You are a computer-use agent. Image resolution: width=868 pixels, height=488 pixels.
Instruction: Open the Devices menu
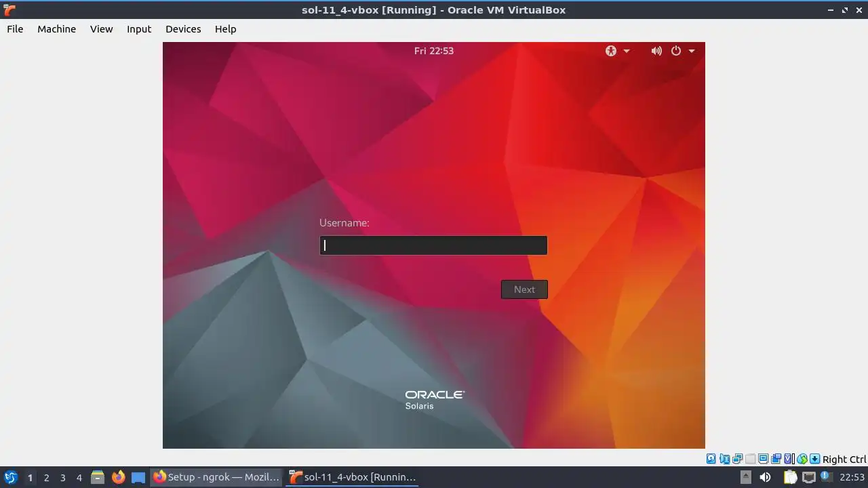pyautogui.click(x=183, y=29)
